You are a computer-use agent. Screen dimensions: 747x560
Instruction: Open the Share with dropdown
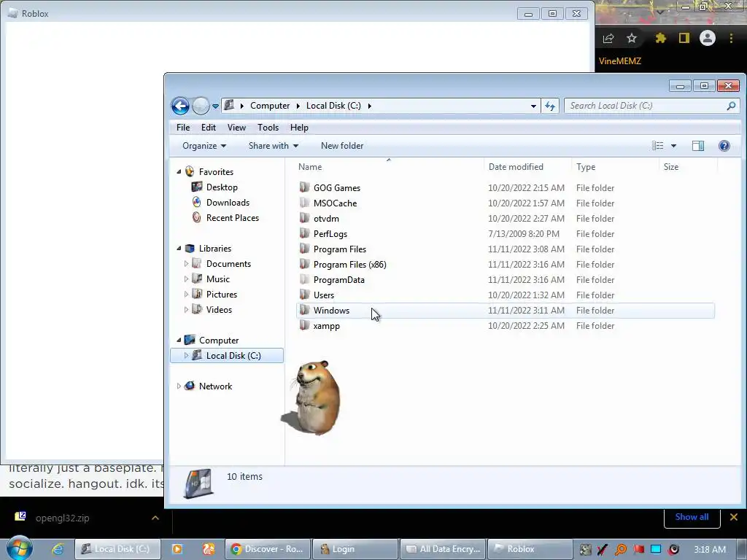[x=274, y=146]
